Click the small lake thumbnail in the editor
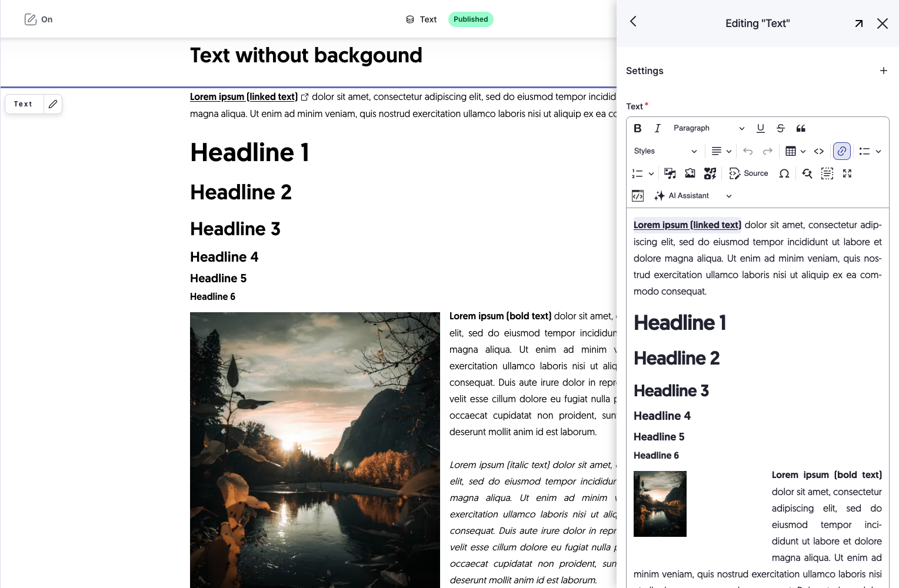This screenshot has height=588, width=899. (x=660, y=504)
